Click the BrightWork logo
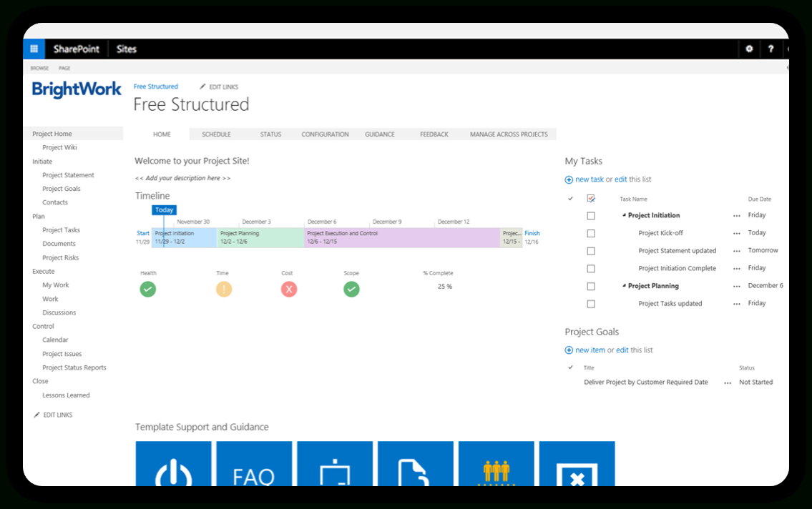This screenshot has height=509, width=812. [77, 89]
